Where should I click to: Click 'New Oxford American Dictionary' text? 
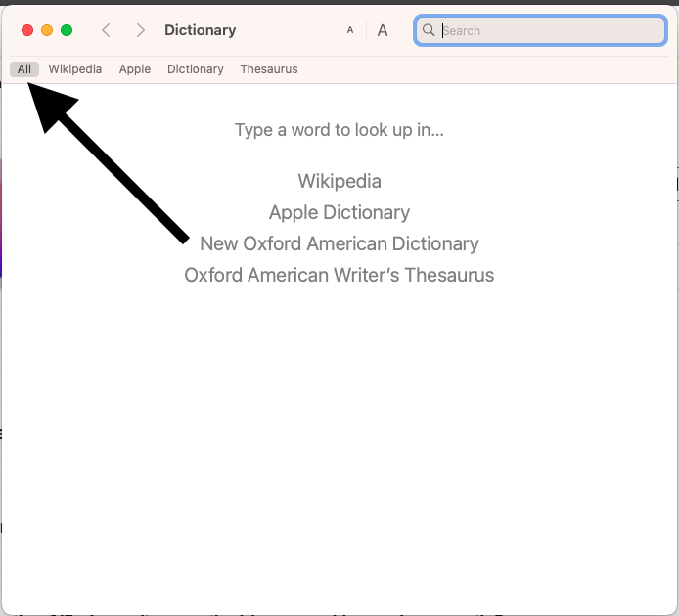(339, 243)
